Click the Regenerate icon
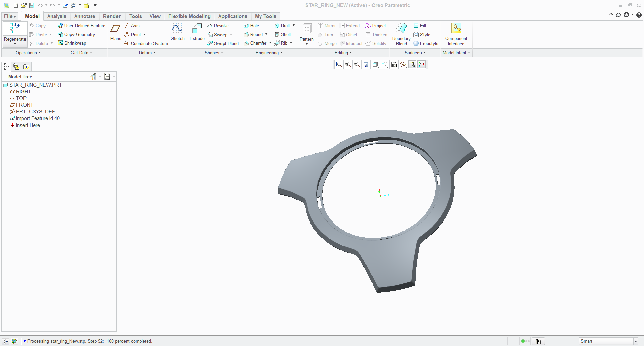The image size is (644, 346). 15,29
